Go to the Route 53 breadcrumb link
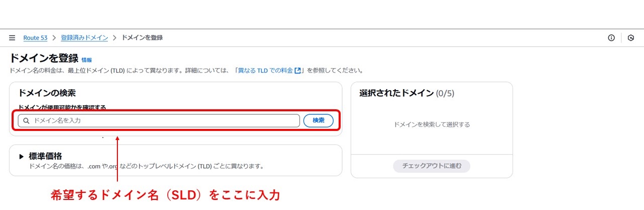Screen dimensions: 644x210 [35, 38]
